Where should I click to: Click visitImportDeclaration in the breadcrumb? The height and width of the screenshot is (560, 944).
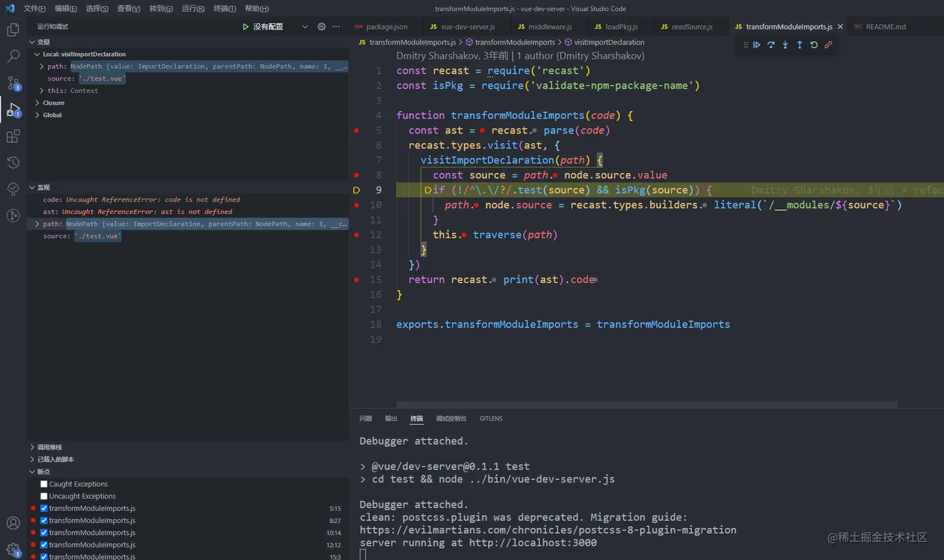(609, 42)
